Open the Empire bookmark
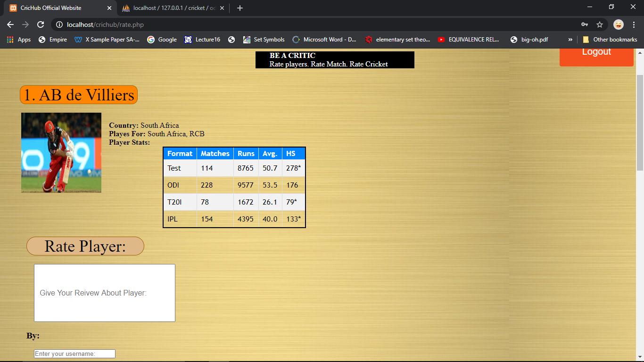644x362 pixels. [53, 40]
